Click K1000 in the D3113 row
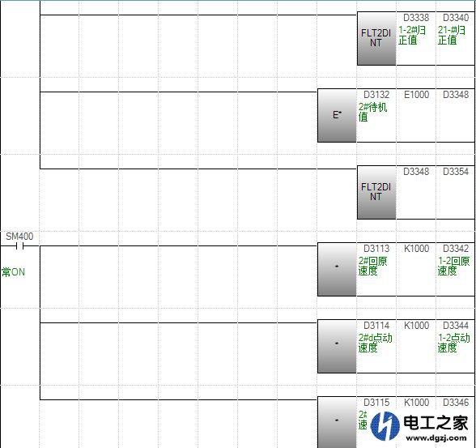This screenshot has width=476, height=448. pyautogui.click(x=416, y=249)
